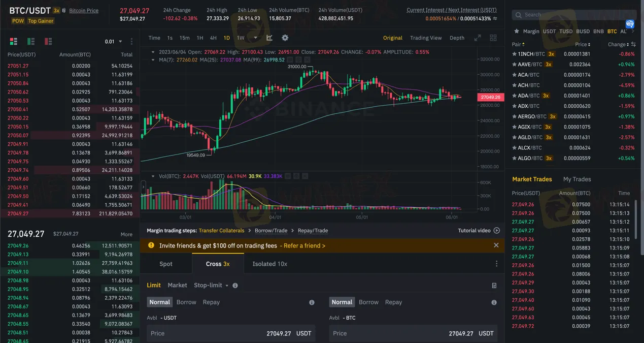Open the Transfer Collaterals link
This screenshot has width=644, height=343.
pyautogui.click(x=221, y=230)
